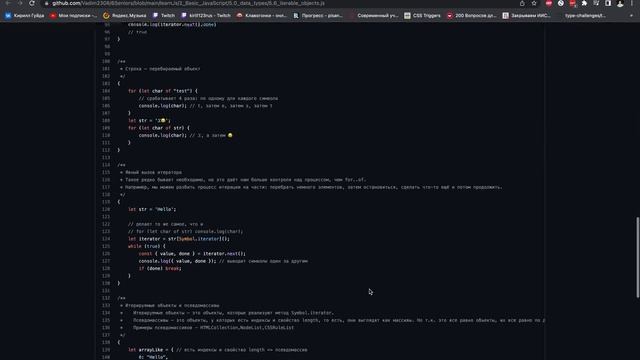Click the 'const { value, done } = iterator.next();' line

tap(192, 253)
